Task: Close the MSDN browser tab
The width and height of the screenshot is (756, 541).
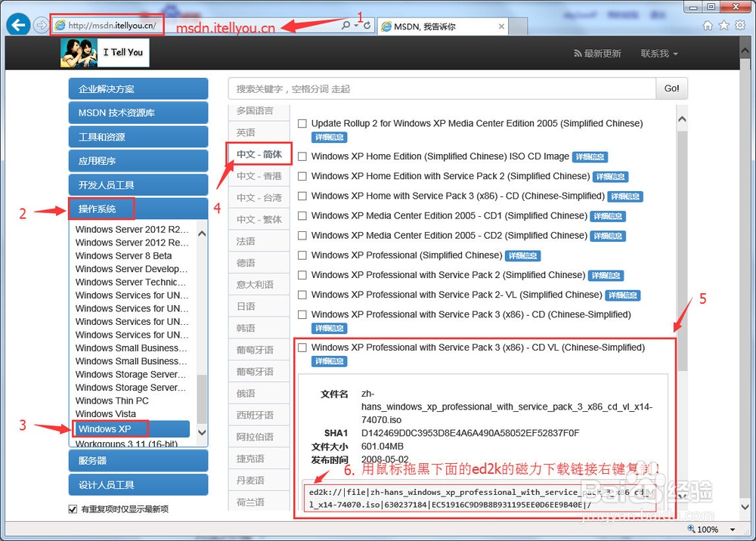Action: [501, 26]
